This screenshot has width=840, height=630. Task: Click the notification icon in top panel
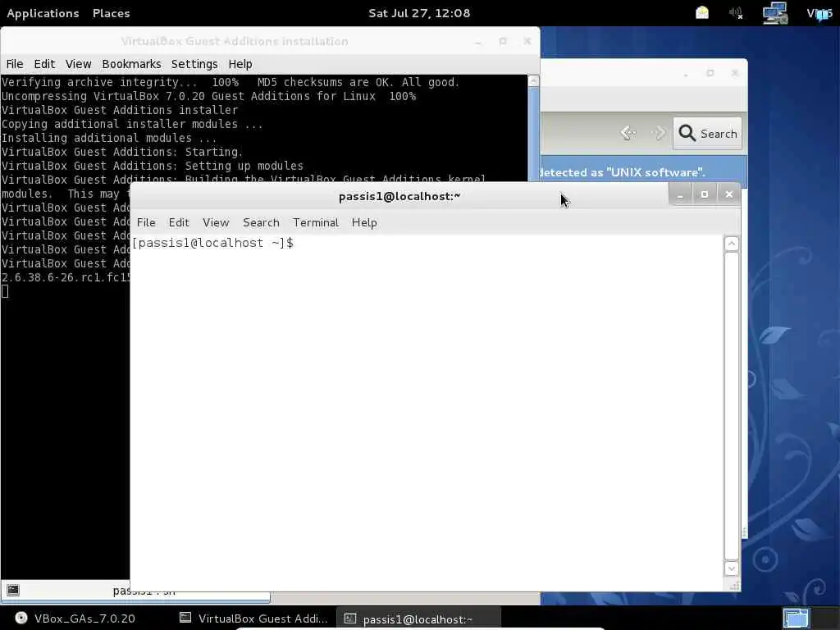[702, 13]
